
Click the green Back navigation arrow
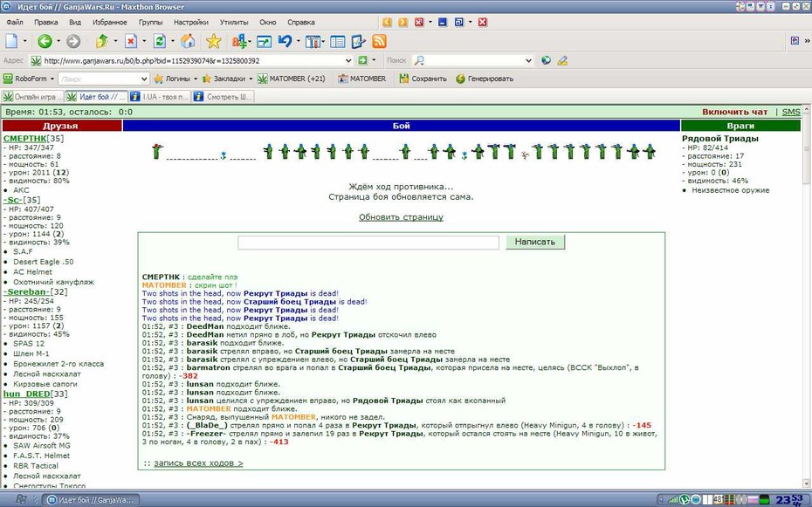tap(45, 41)
